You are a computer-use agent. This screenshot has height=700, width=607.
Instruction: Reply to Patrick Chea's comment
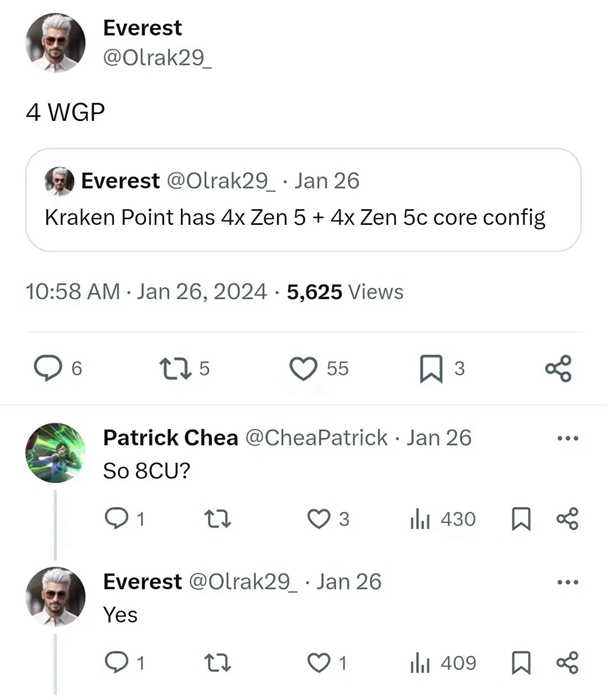point(119,519)
